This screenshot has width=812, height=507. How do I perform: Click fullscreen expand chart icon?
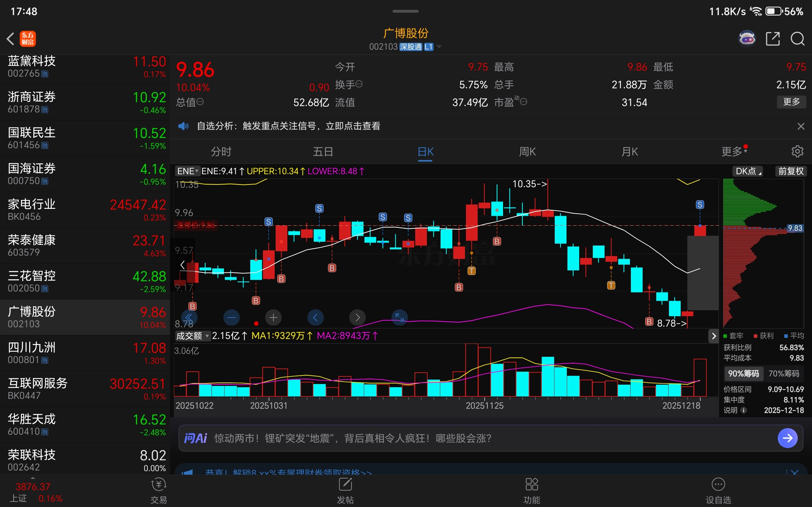400,317
